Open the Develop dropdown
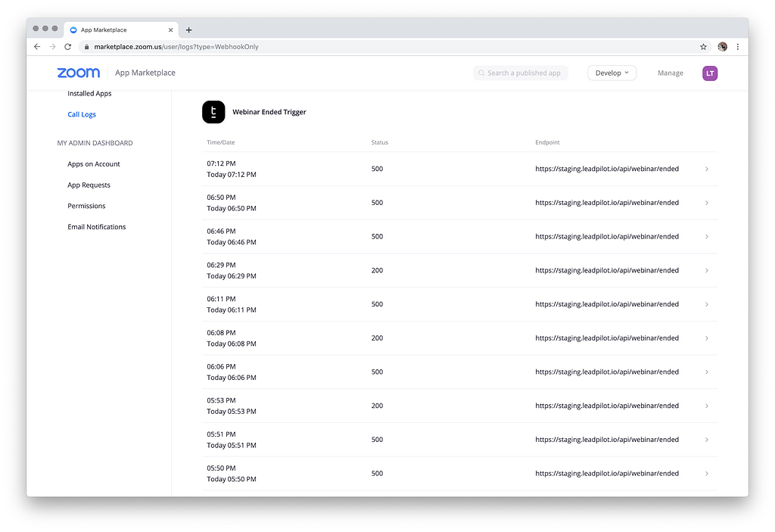 612,73
